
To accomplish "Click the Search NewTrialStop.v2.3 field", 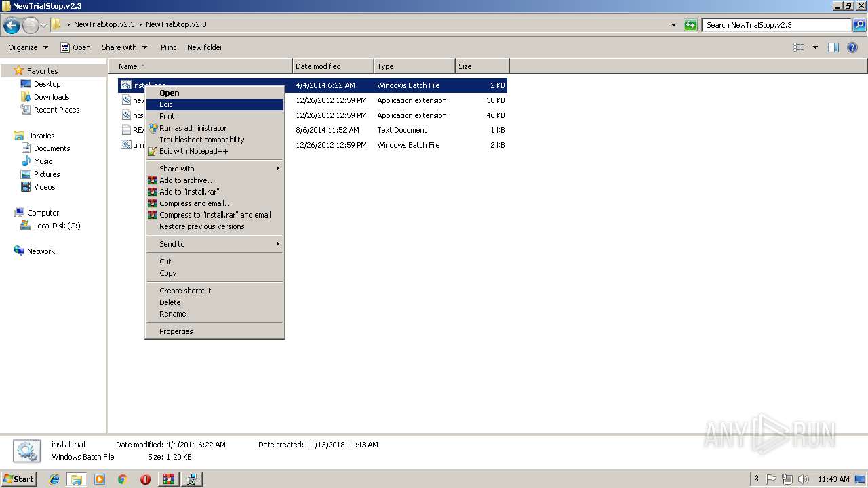I will 776,25.
